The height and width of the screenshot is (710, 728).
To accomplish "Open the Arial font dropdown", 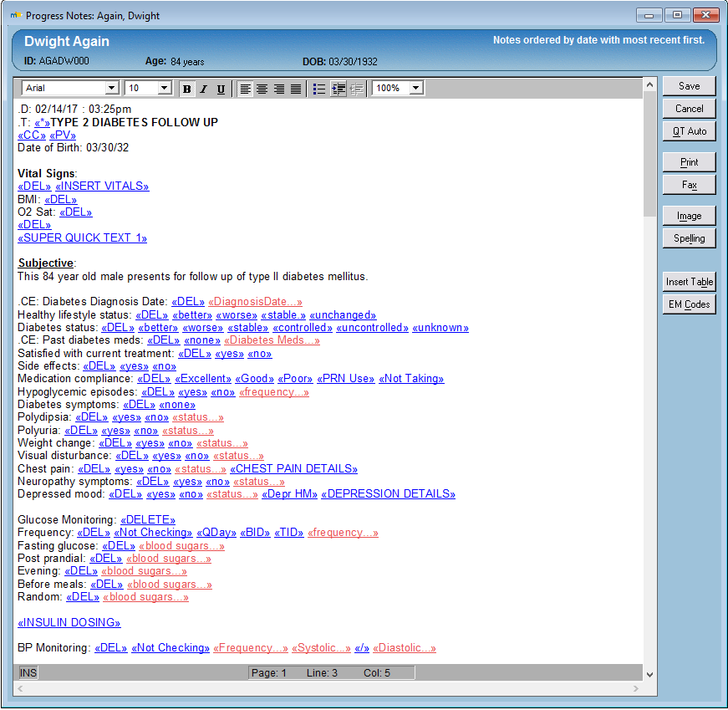I will click(x=111, y=88).
